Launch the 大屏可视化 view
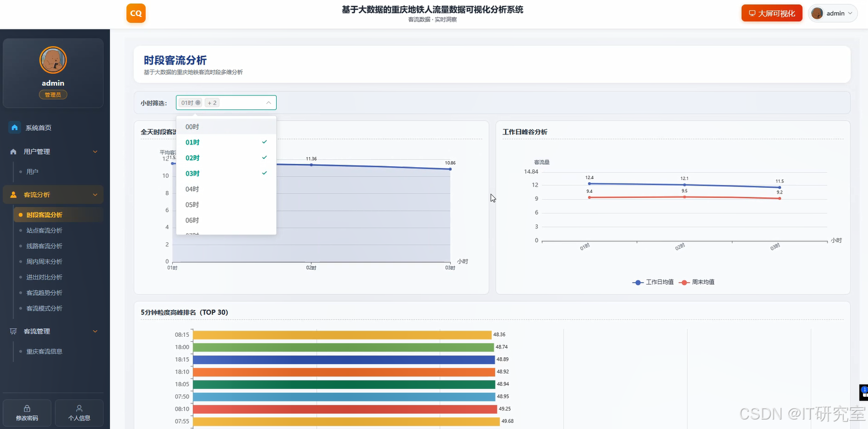 tap(772, 13)
